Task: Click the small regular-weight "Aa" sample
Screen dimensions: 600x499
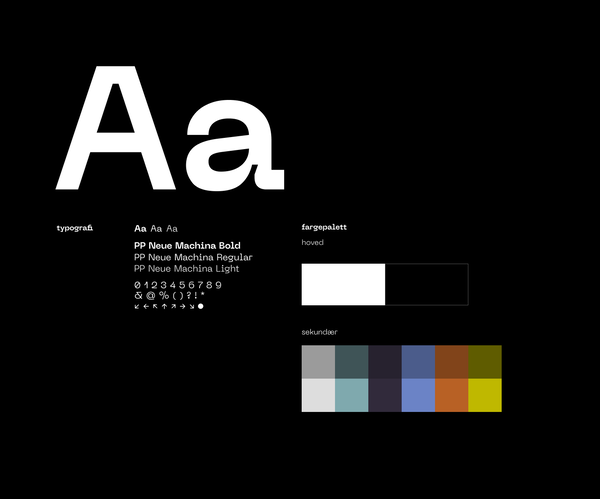Action: 156,228
